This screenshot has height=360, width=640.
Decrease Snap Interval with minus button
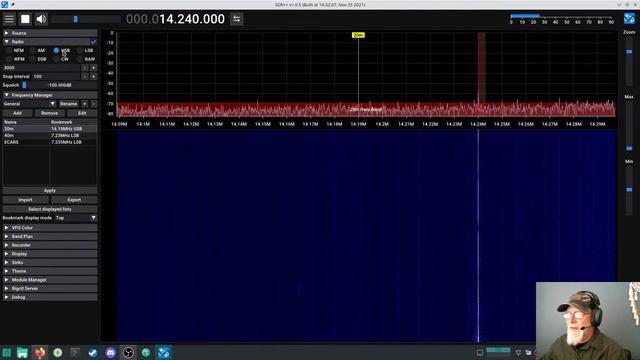[x=84, y=76]
